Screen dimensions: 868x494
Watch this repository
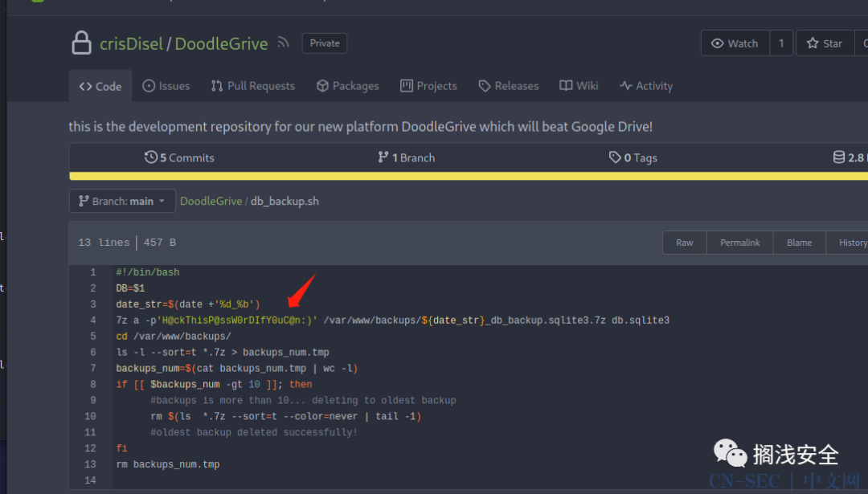coord(735,43)
